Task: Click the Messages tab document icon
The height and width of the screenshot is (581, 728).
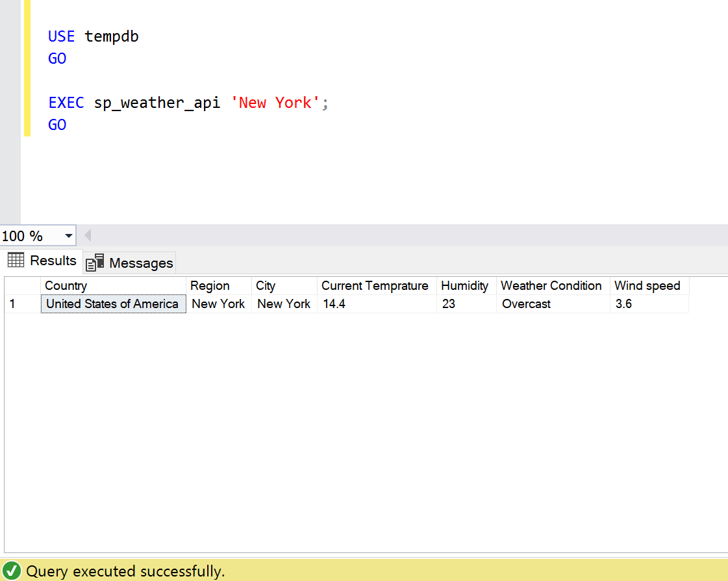Action: click(x=95, y=263)
